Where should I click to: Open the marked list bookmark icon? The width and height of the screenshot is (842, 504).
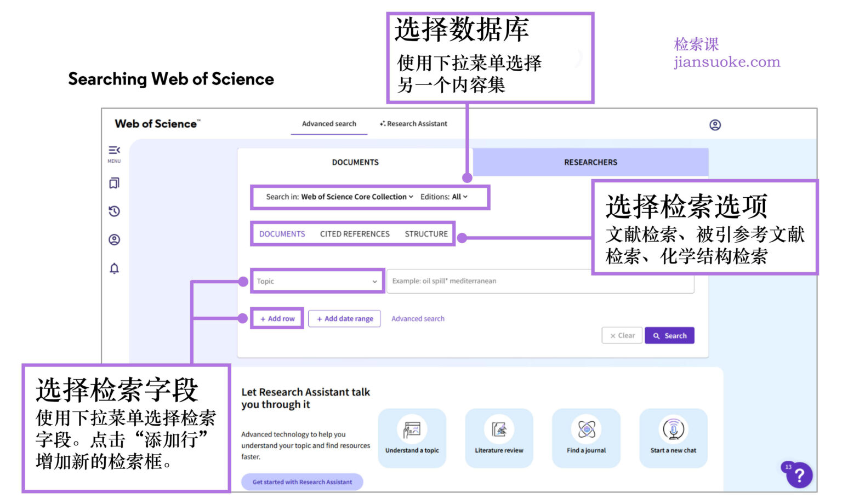pos(114,182)
